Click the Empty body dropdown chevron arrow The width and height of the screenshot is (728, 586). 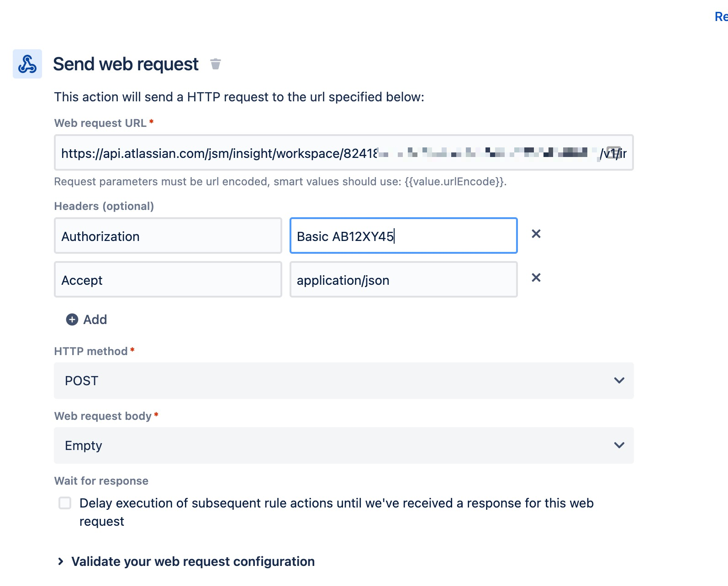tap(619, 445)
